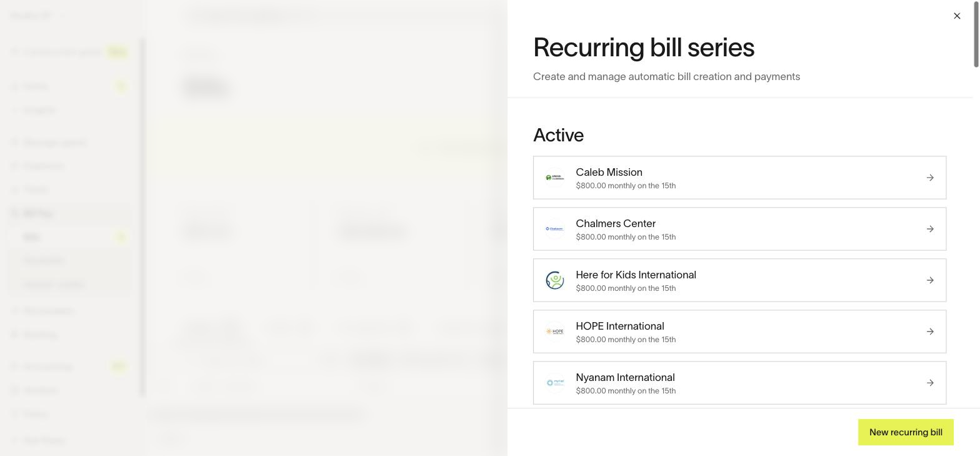Click the Active section heading
This screenshot has width=980, height=456.
click(558, 135)
